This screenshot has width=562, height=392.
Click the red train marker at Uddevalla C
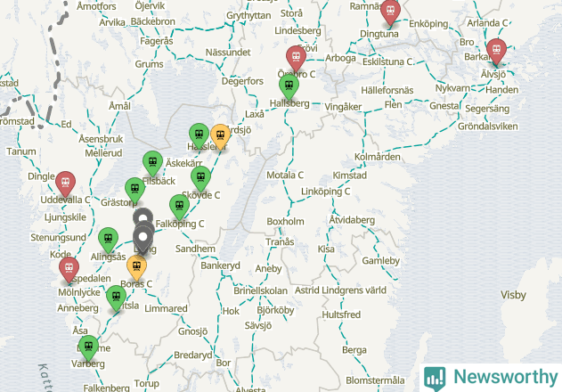pos(65,184)
